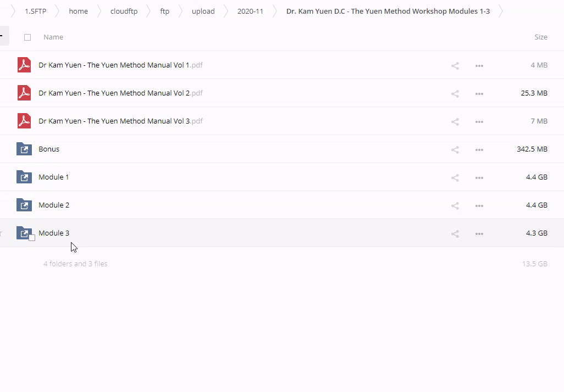Share the Bonus folder
The width and height of the screenshot is (564, 392).
pyautogui.click(x=455, y=149)
